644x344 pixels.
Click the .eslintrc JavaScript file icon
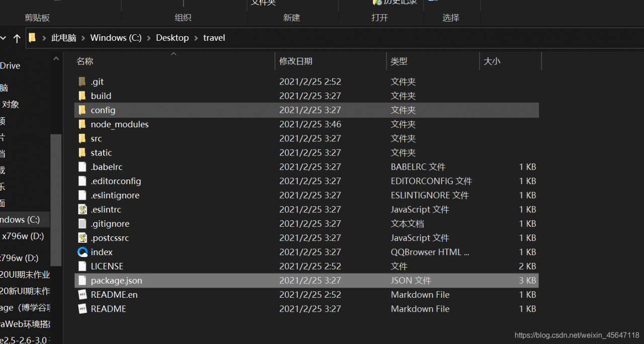coord(83,209)
